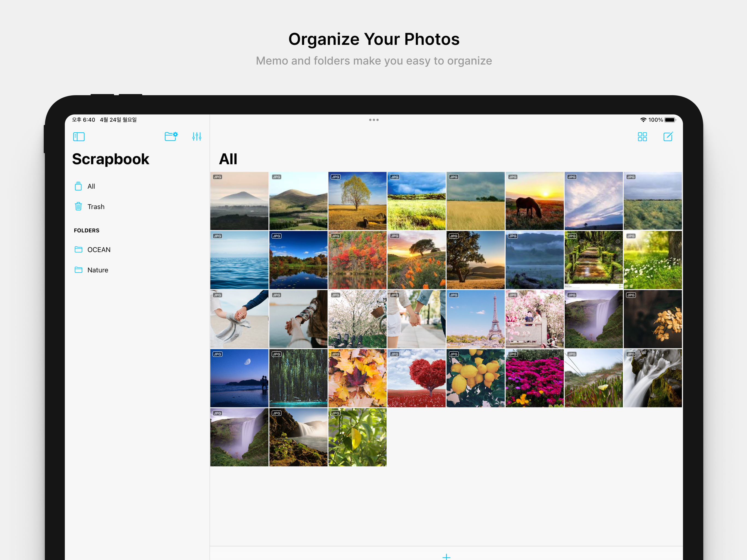
Task: Select the All bin icon
Action: tap(78, 186)
